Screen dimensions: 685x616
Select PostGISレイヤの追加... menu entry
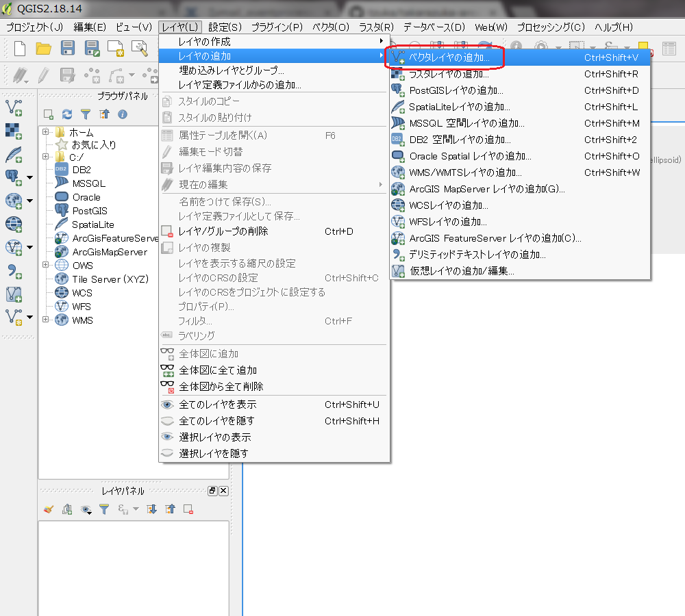click(520, 90)
